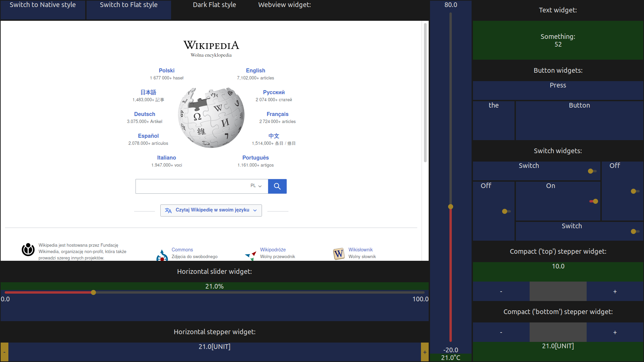This screenshot has height=362, width=644.
Task: Switch to Native style
Action: tap(43, 9)
